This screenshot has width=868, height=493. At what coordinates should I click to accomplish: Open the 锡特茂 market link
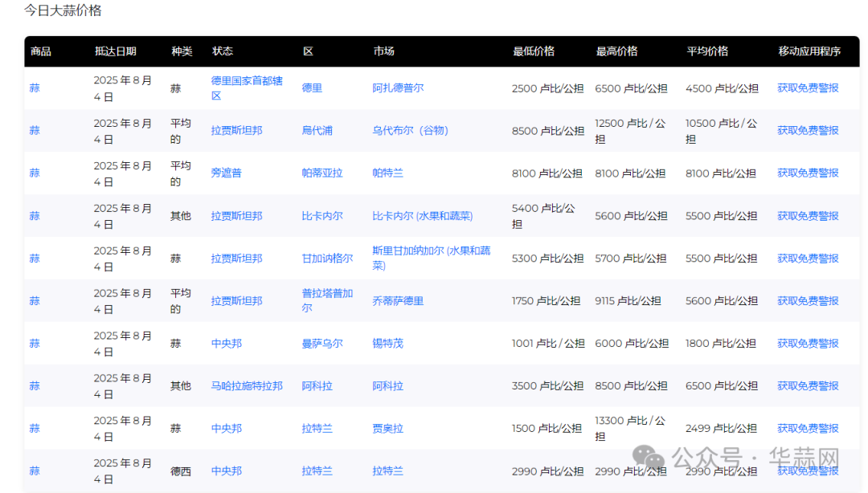tap(387, 344)
